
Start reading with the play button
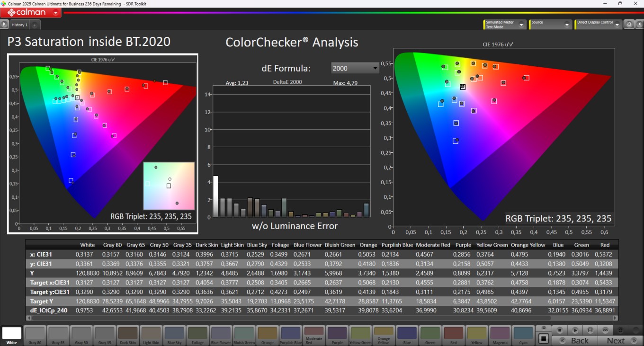pyautogui.click(x=575, y=329)
